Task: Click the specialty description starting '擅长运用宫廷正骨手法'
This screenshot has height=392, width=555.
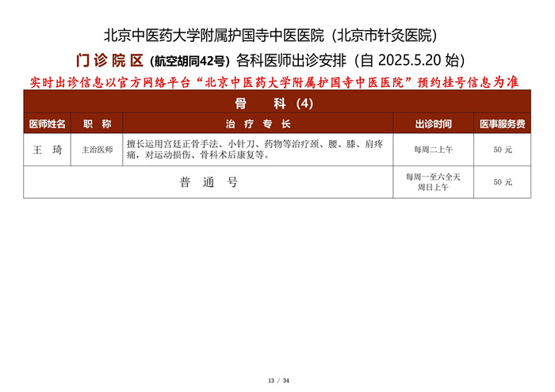Action: point(255,150)
